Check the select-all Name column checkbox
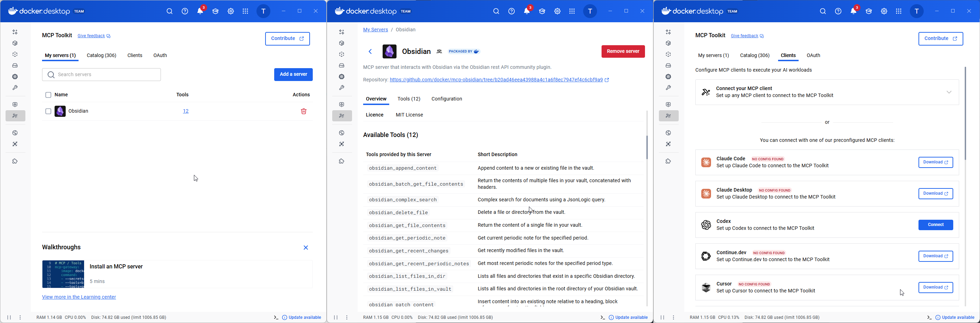980x323 pixels. coord(48,95)
